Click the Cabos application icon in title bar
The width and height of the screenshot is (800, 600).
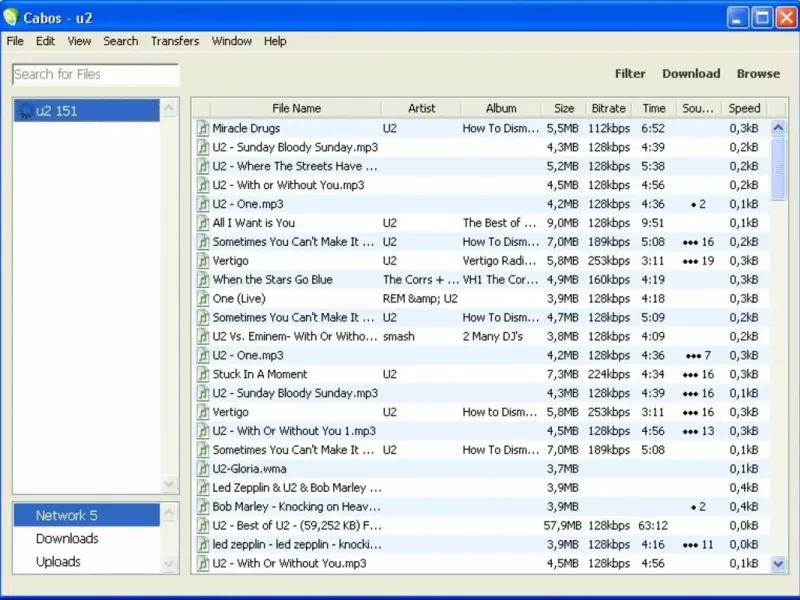click(10, 18)
